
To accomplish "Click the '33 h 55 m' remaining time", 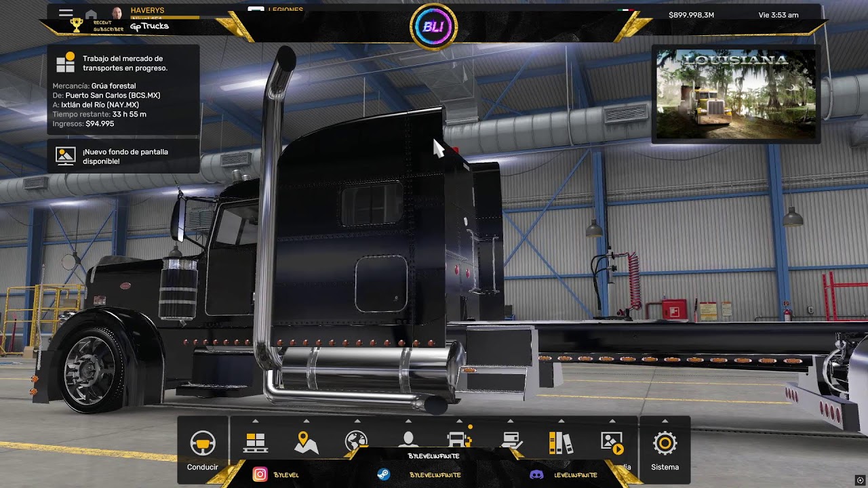I will 130,115.
